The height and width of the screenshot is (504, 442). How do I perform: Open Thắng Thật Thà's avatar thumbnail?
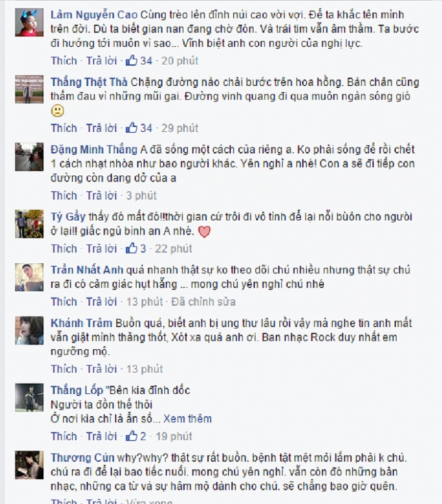click(x=29, y=89)
